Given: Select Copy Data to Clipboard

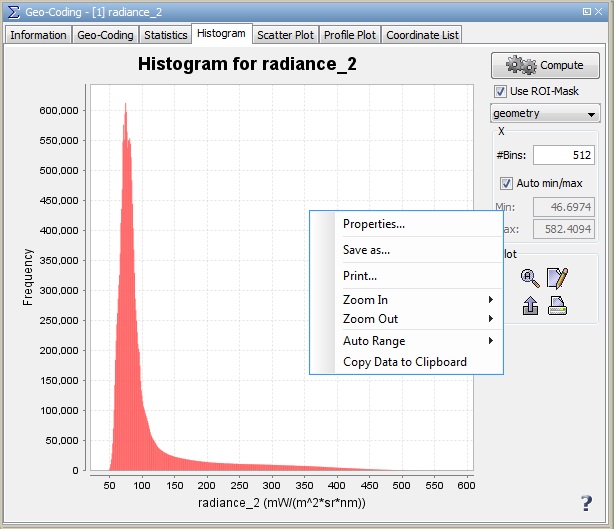Looking at the screenshot, I should (x=405, y=362).
